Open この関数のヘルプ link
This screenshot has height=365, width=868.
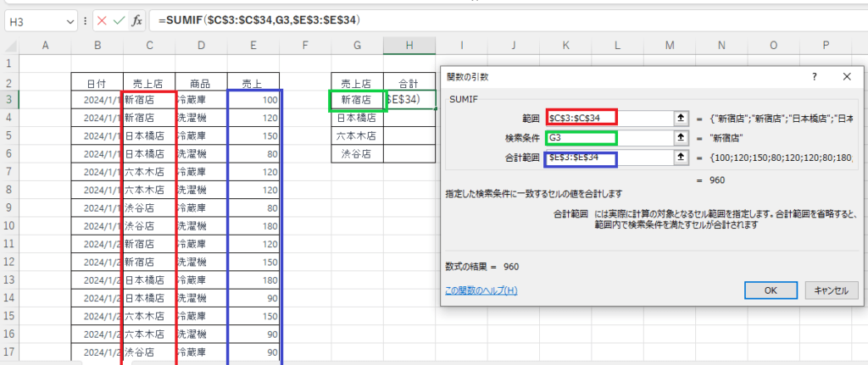pos(481,290)
